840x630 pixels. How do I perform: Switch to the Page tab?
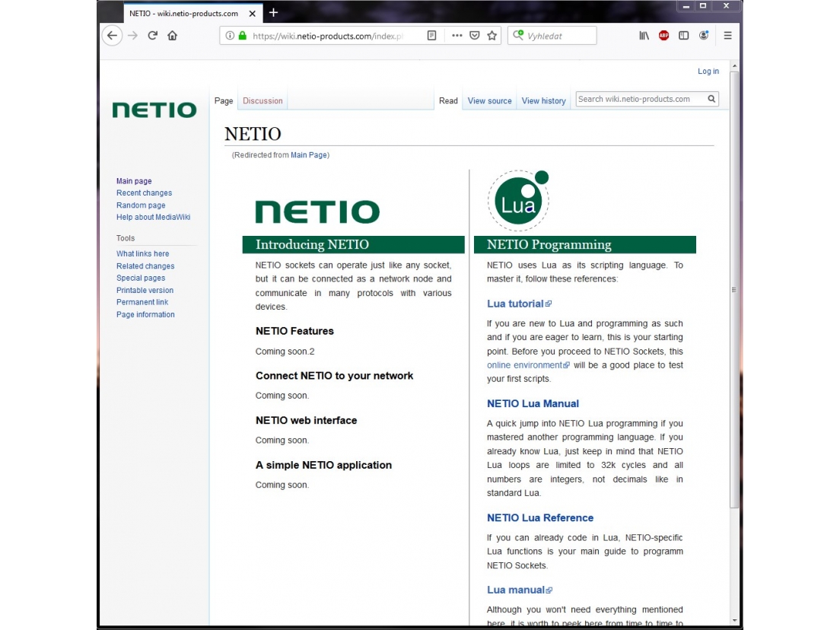click(224, 100)
